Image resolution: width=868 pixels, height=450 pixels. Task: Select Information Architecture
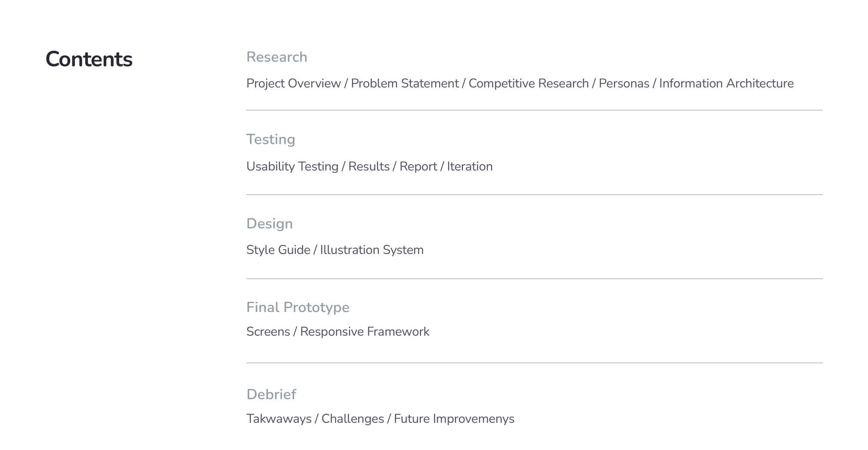726,84
